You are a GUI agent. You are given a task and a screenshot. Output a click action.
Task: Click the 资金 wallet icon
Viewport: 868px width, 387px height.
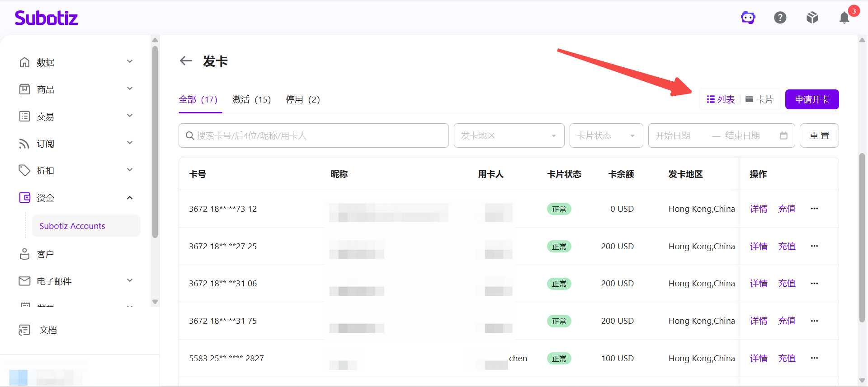(24, 197)
